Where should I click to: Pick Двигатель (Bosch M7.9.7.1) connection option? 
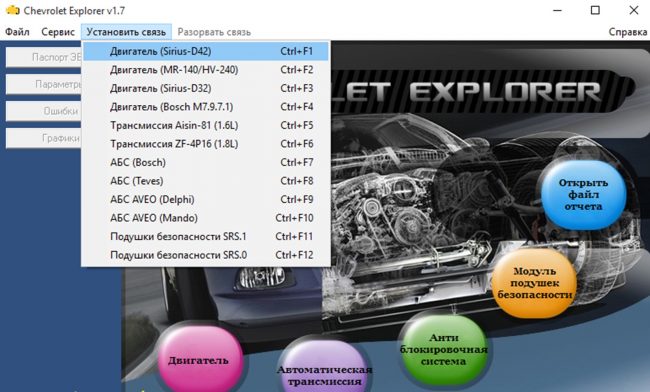[x=206, y=107]
